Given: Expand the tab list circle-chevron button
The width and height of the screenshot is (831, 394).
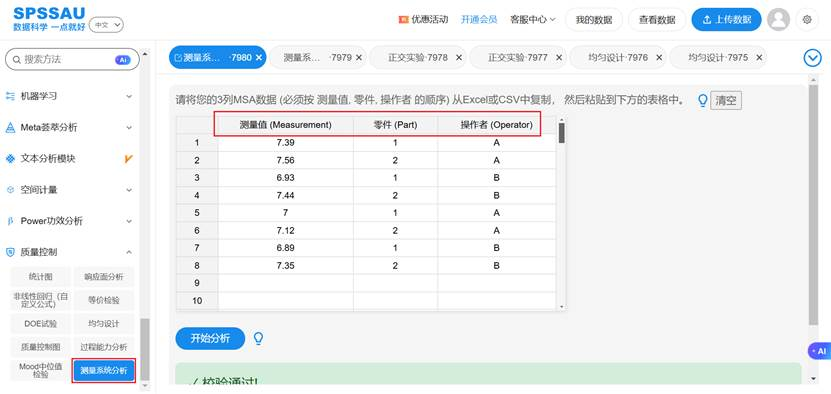Looking at the screenshot, I should click(x=812, y=58).
